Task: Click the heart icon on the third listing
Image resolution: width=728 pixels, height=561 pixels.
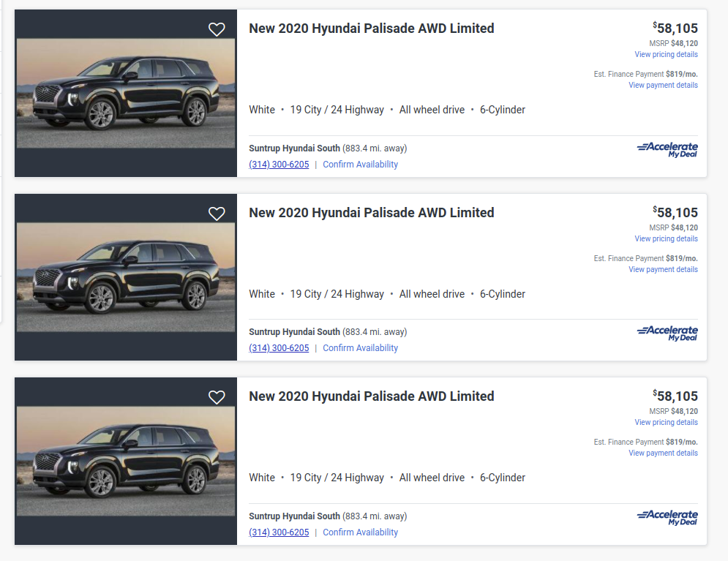Action: pos(217,397)
